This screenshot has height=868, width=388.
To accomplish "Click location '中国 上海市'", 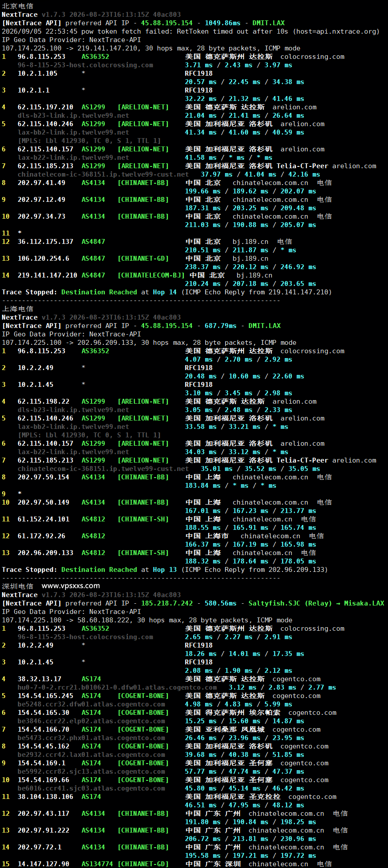I will click(207, 536).
